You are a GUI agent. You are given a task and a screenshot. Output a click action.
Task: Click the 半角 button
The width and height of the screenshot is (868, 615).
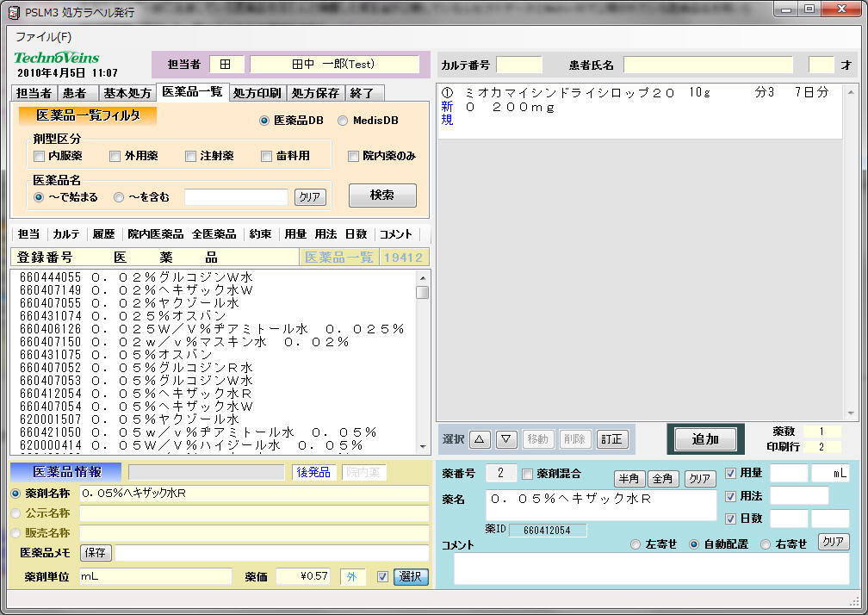coord(629,478)
